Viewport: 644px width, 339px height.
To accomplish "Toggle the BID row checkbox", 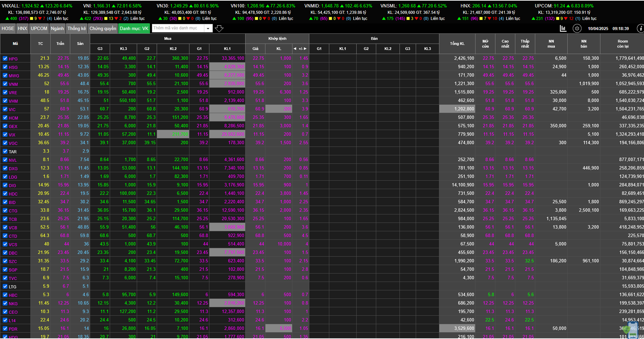I will 5,202.
